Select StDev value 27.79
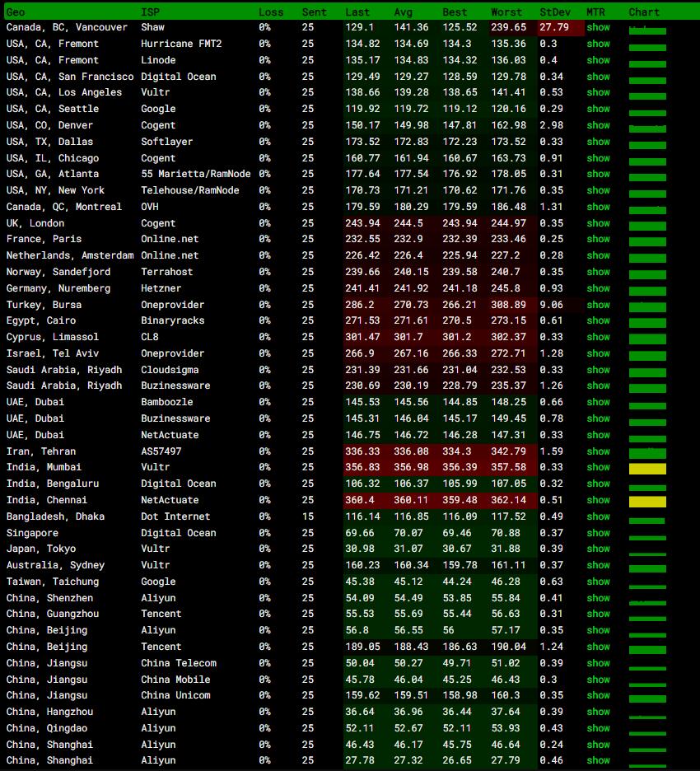700x771 pixels. coord(554,27)
